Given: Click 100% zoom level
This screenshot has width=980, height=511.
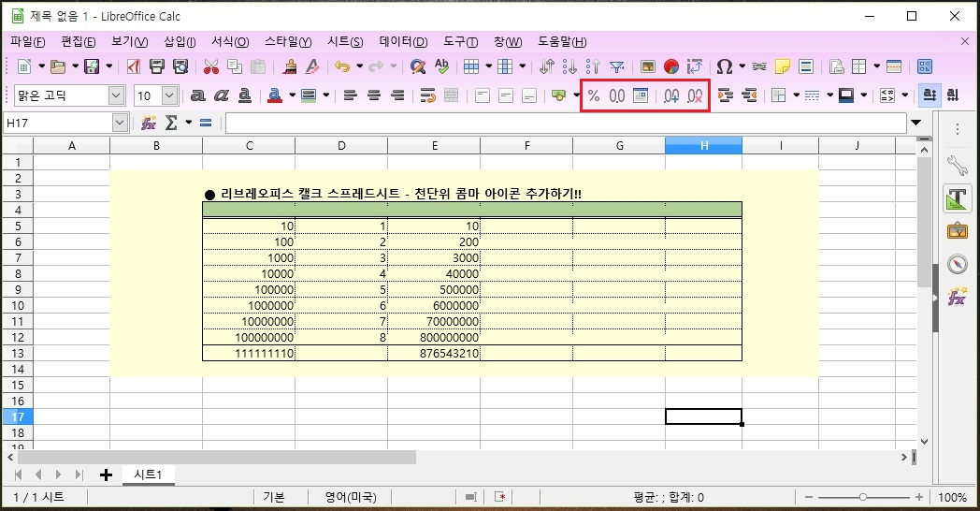Looking at the screenshot, I should (953, 497).
